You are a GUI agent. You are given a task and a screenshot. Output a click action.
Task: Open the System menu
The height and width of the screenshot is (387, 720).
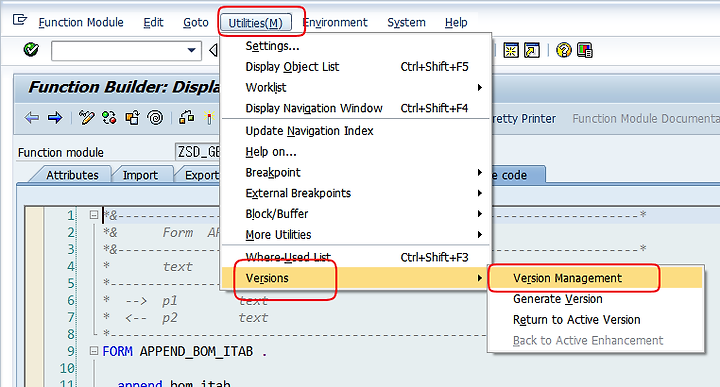tap(406, 22)
